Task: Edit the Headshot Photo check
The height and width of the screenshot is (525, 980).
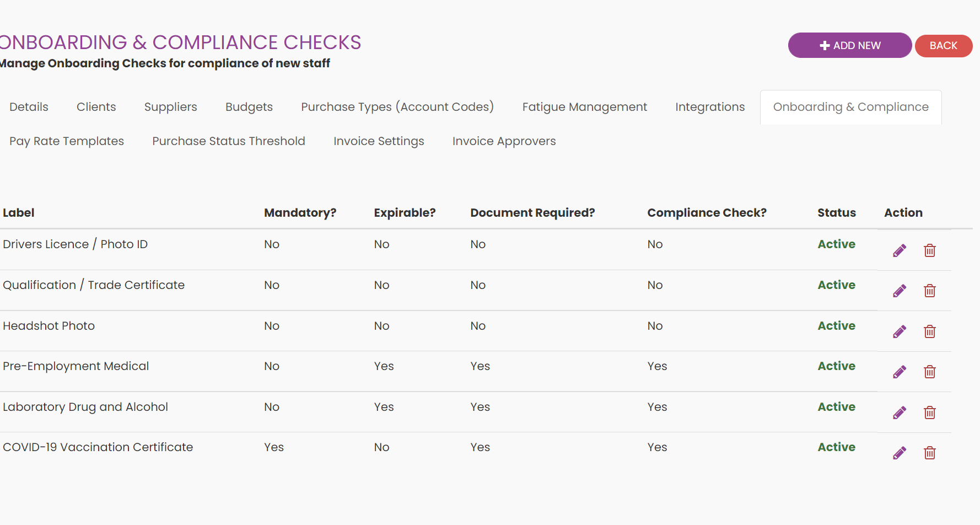Action: tap(900, 332)
